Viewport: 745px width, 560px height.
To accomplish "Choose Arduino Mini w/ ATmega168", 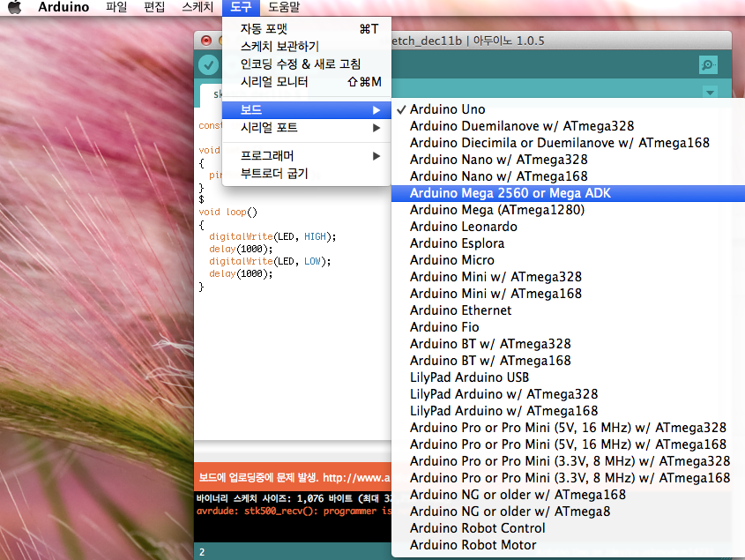I will pyautogui.click(x=569, y=294).
